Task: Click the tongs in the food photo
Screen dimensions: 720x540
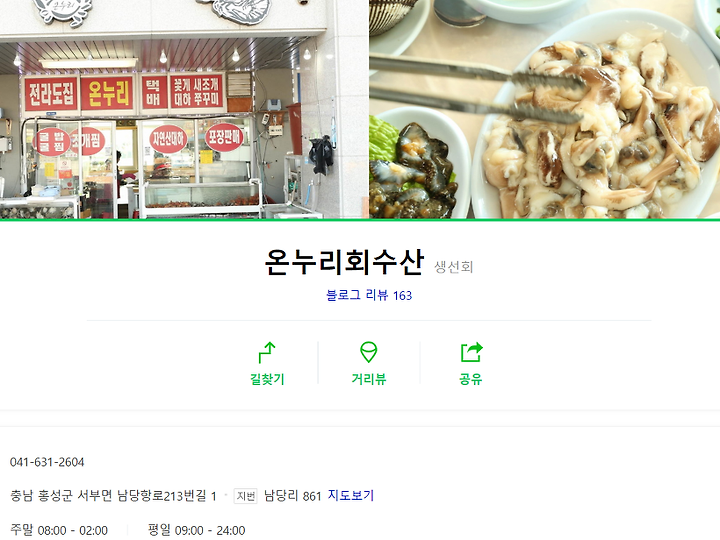Action: click(478, 90)
